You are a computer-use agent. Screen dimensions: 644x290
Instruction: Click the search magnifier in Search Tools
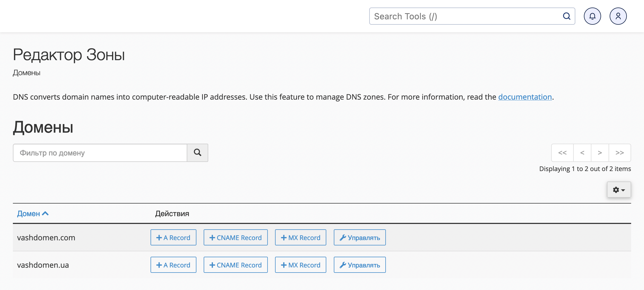point(566,16)
